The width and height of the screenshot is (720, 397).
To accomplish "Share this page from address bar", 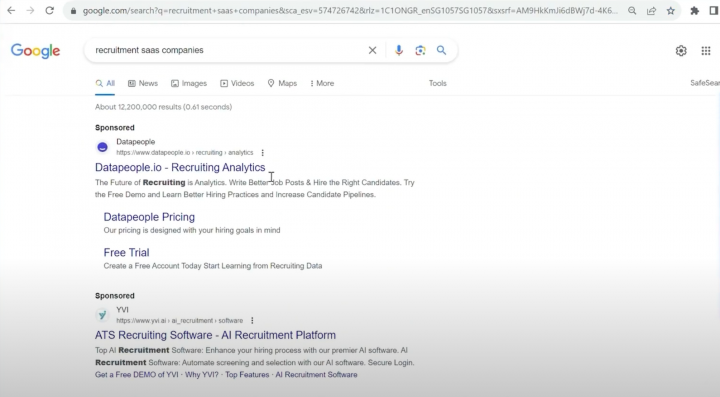I will 651,11.
